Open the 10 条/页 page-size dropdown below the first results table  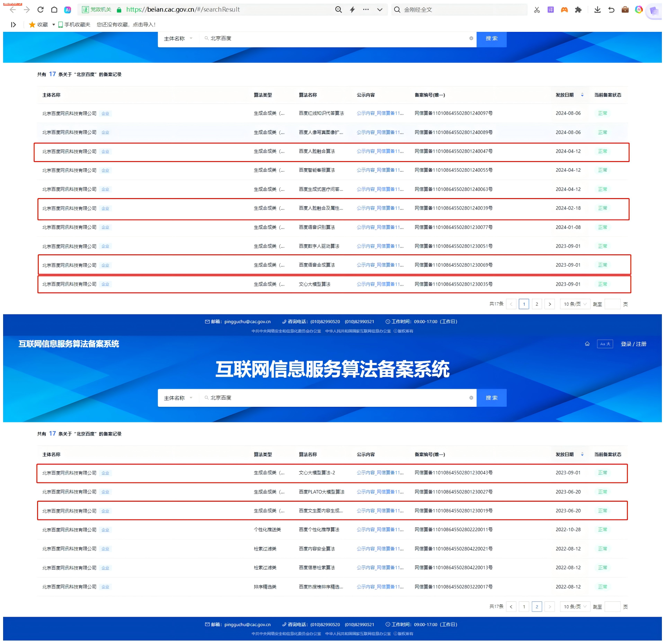click(x=575, y=304)
